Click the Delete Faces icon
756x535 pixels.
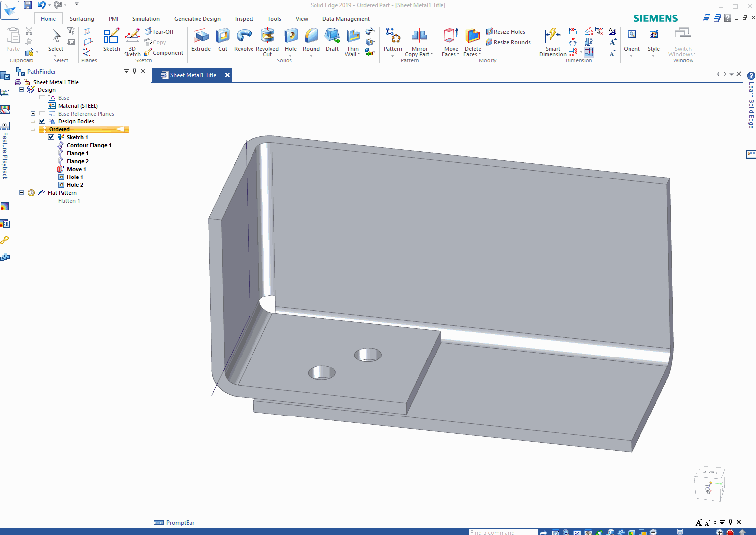pos(473,36)
